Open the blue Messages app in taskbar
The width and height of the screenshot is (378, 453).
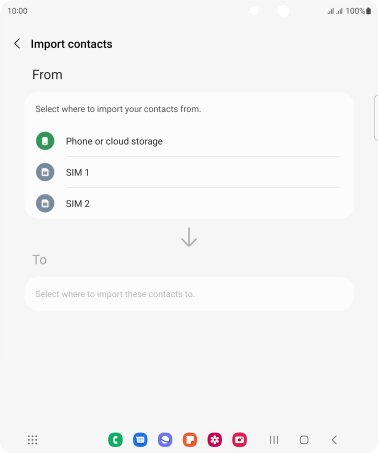(x=140, y=440)
